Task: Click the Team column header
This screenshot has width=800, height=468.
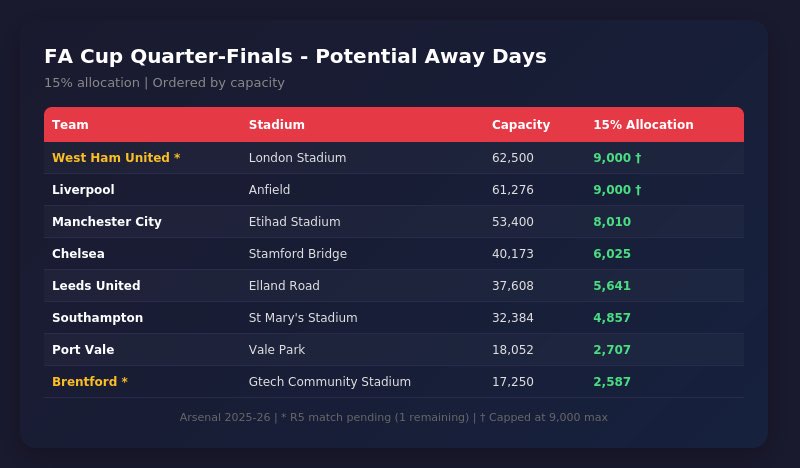Action: click(x=70, y=125)
